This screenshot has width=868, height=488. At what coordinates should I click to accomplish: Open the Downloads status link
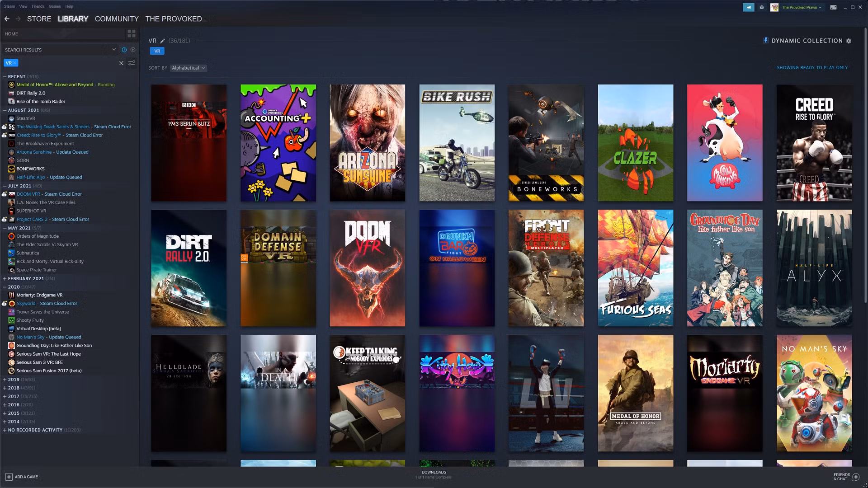(434, 475)
